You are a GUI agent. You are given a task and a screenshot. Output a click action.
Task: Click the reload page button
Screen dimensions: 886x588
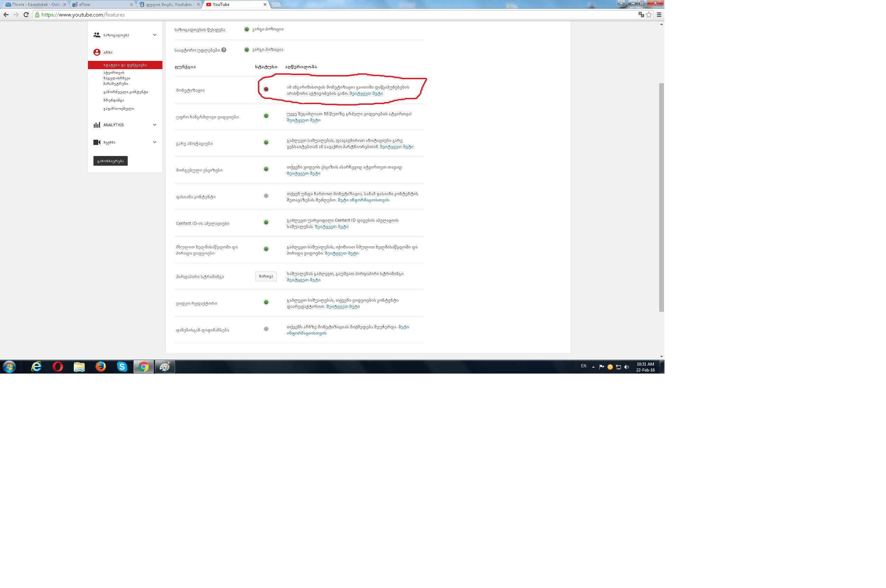(26, 15)
